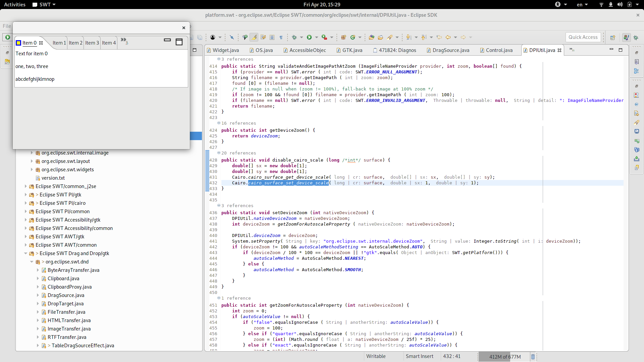Switch to the OS.java editor tab
This screenshot has height=362, width=644.
[261, 50]
